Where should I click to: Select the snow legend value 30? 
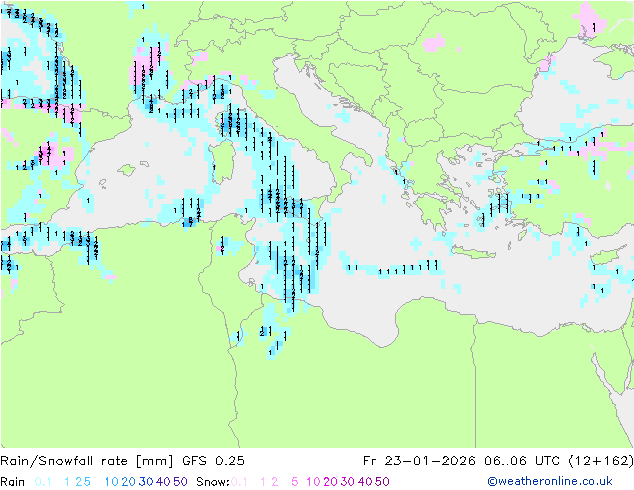tap(348, 482)
